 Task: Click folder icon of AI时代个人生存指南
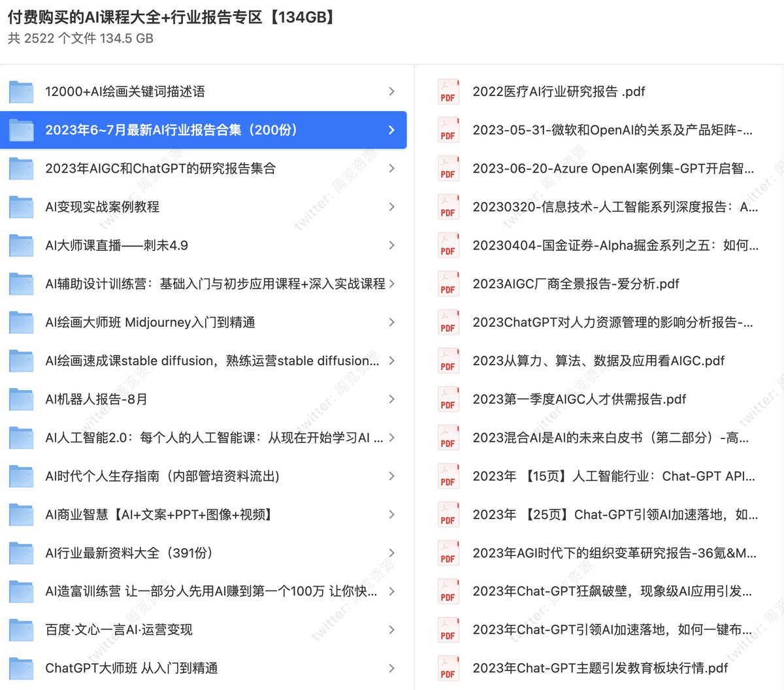tap(22, 476)
